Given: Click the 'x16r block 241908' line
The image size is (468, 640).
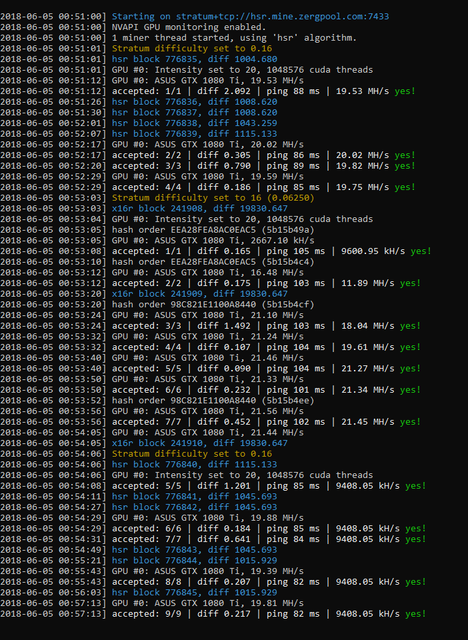Looking at the screenshot, I should (144, 208).
